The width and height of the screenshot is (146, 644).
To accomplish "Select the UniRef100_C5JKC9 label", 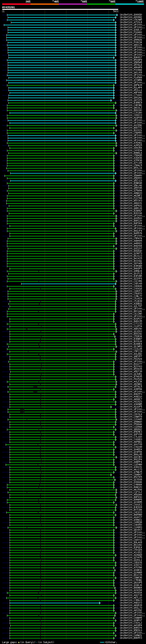I will click(131, 299).
